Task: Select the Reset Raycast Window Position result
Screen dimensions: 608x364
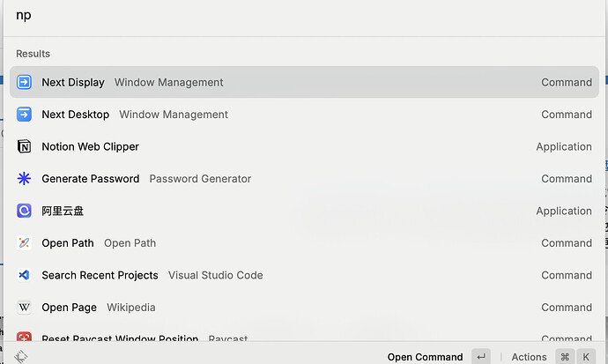Action: 304,336
